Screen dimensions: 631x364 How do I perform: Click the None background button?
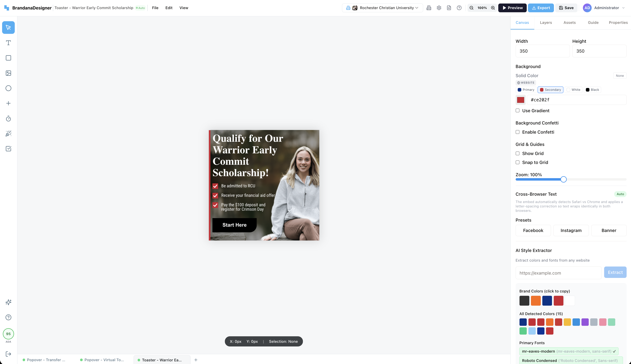pyautogui.click(x=620, y=76)
